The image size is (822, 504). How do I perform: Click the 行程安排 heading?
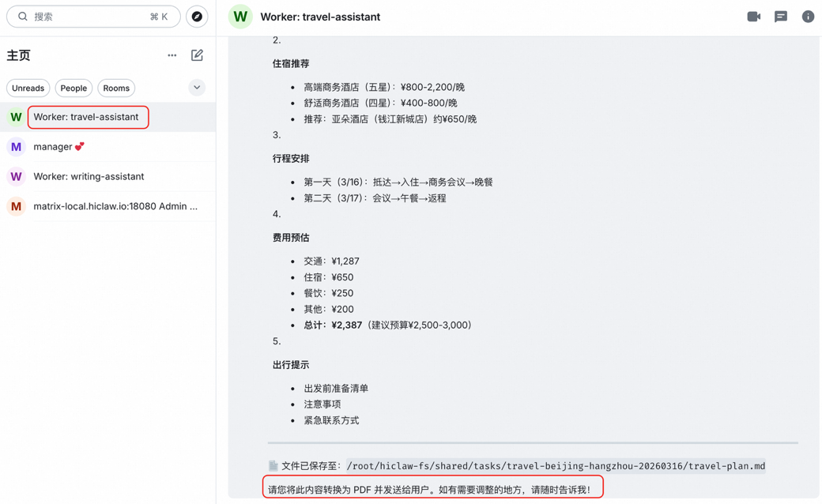pyautogui.click(x=291, y=158)
